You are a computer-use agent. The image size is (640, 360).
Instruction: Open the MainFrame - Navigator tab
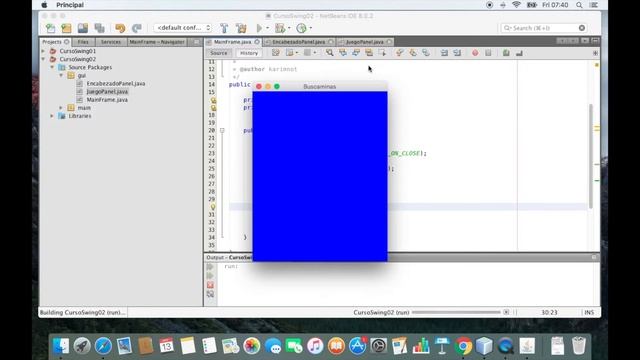coord(157,42)
